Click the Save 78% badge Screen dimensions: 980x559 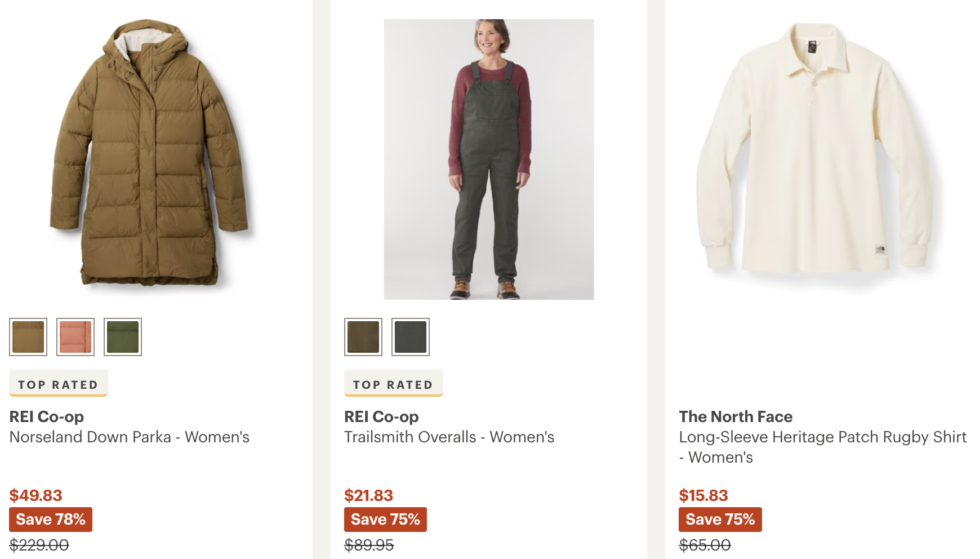pos(51,520)
